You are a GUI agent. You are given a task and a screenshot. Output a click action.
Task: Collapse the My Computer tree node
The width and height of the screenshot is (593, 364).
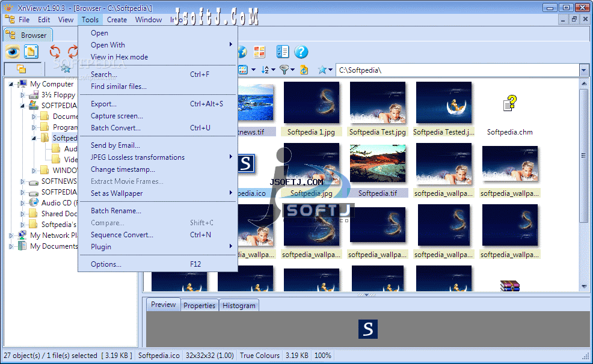11,84
